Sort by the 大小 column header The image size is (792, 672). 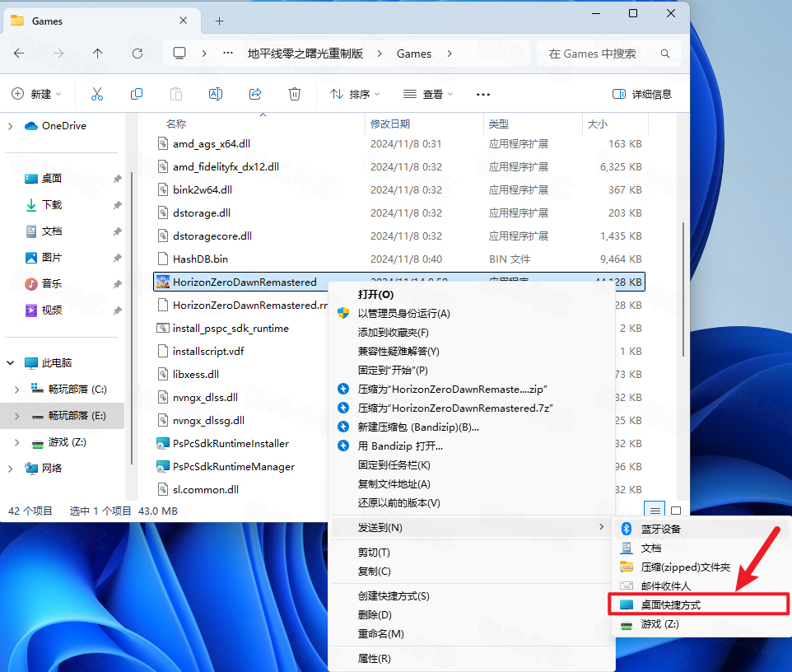(x=615, y=124)
